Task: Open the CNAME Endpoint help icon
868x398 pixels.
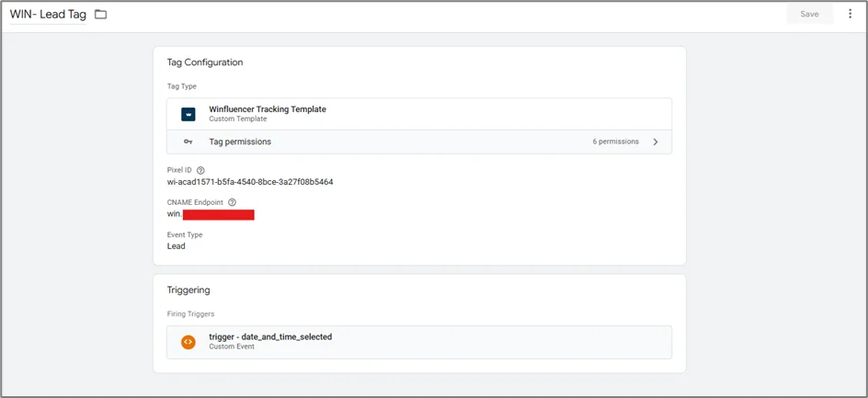Action: pyautogui.click(x=232, y=202)
